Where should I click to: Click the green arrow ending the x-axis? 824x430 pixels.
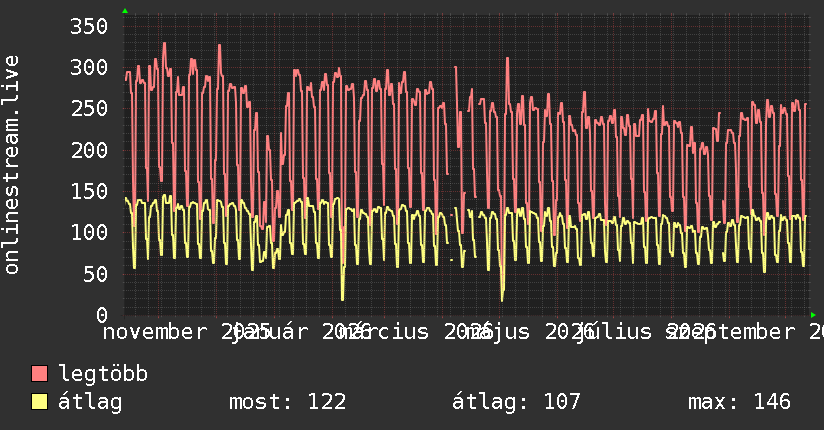(813, 315)
